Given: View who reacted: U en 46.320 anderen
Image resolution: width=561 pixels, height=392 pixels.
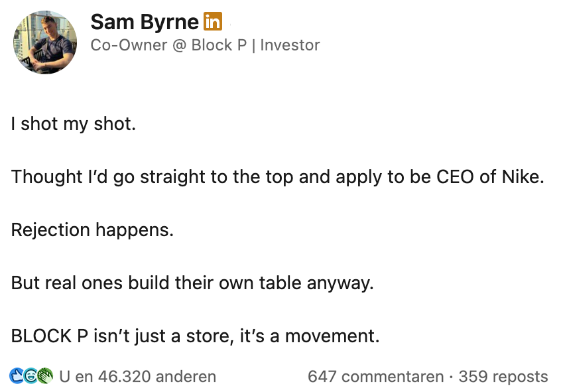Looking at the screenshot, I should click(x=137, y=377).
